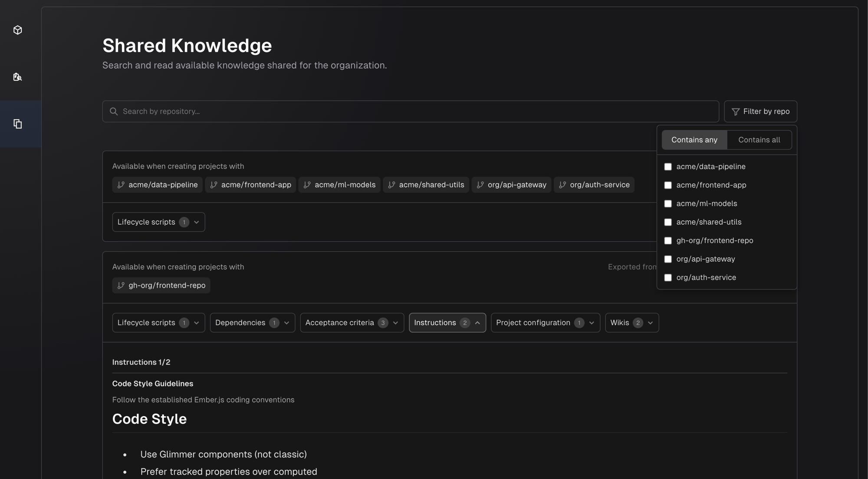
Task: Expand Lifecycle scripts in the first card
Action: tap(158, 222)
